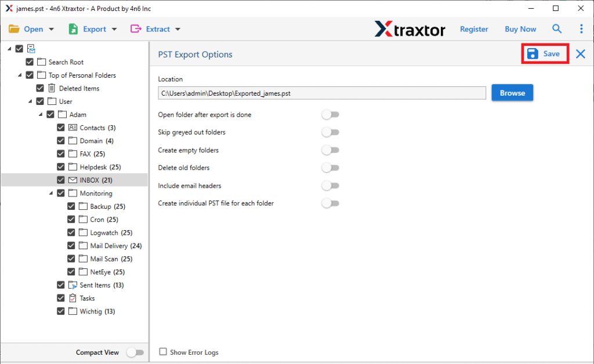Click the Xtraxtor logo
Viewport: 594px width, 364px height.
410,29
